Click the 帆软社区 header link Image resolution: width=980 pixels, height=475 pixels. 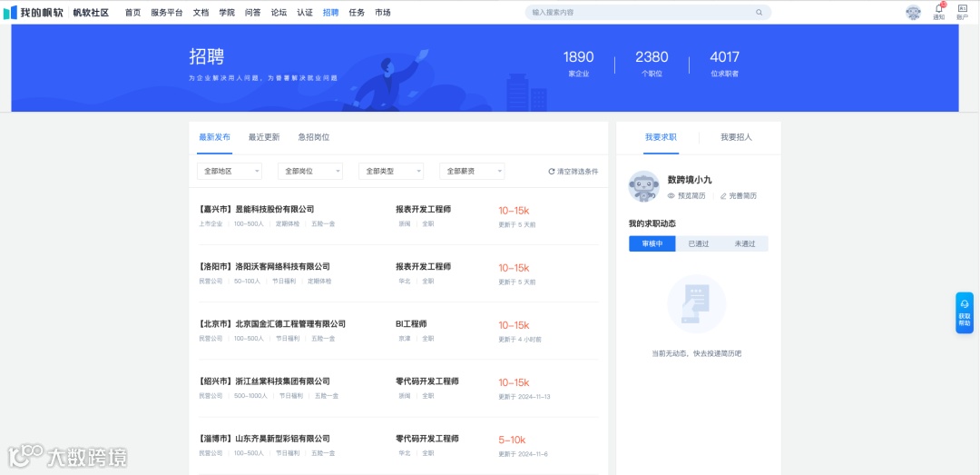pyautogui.click(x=91, y=13)
